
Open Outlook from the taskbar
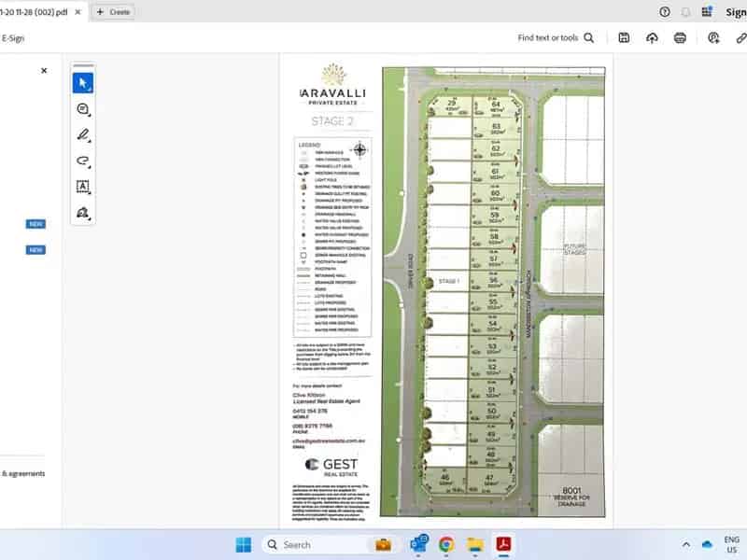coord(418,544)
